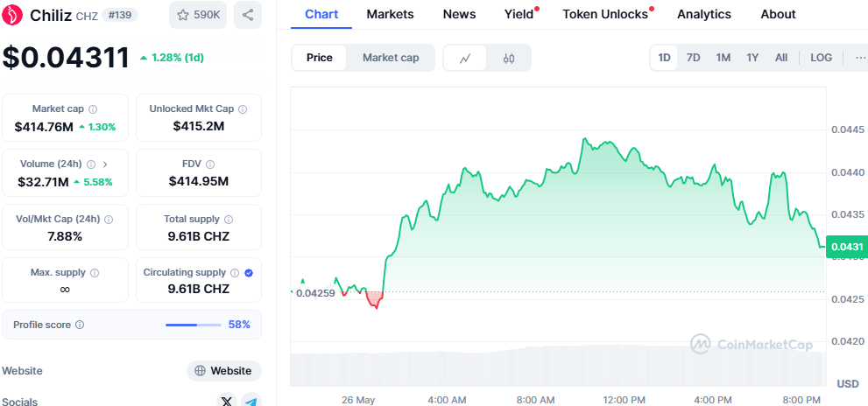The image size is (868, 406).
Task: Click the Website button
Action: tap(224, 371)
